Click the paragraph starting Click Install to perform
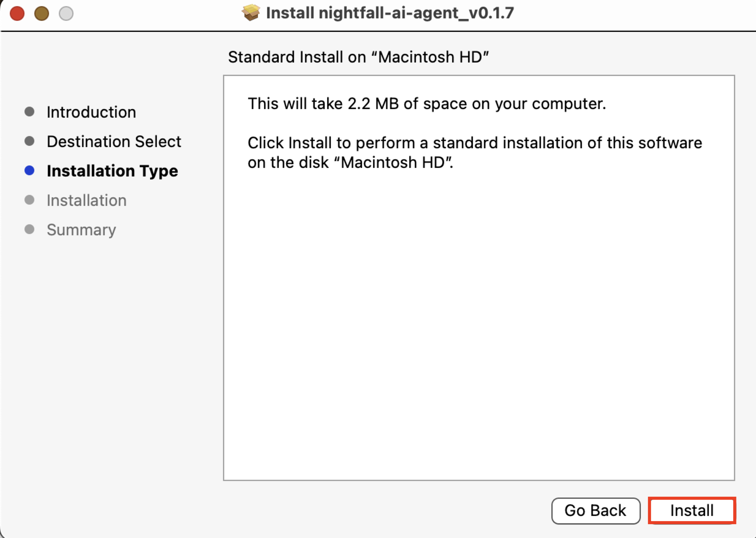 [x=474, y=152]
